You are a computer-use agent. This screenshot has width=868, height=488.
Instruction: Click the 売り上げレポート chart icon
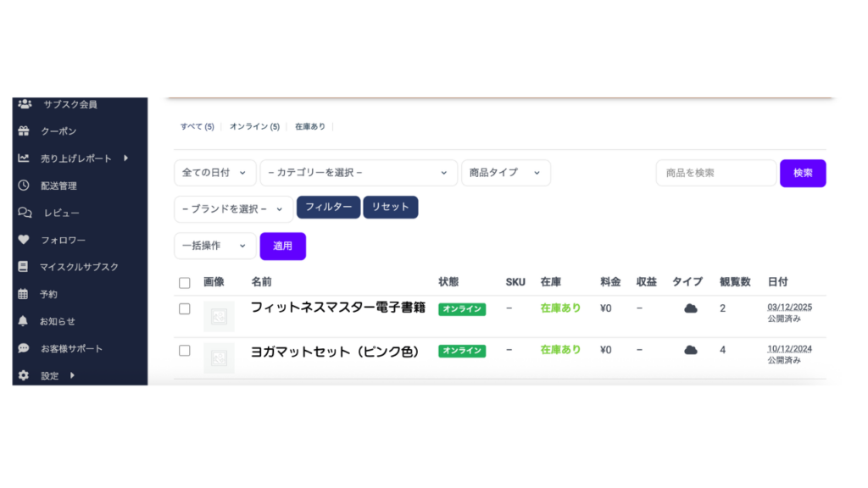[x=23, y=158]
